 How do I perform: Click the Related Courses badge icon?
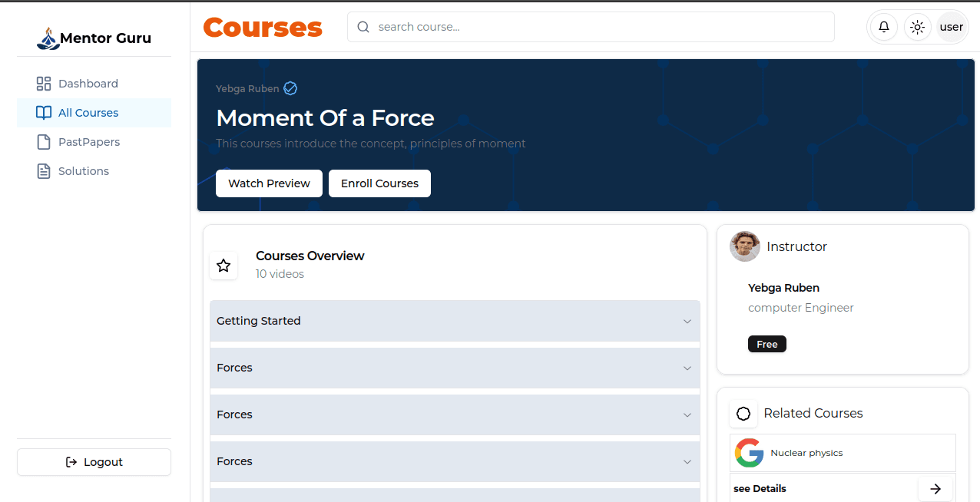coord(743,414)
